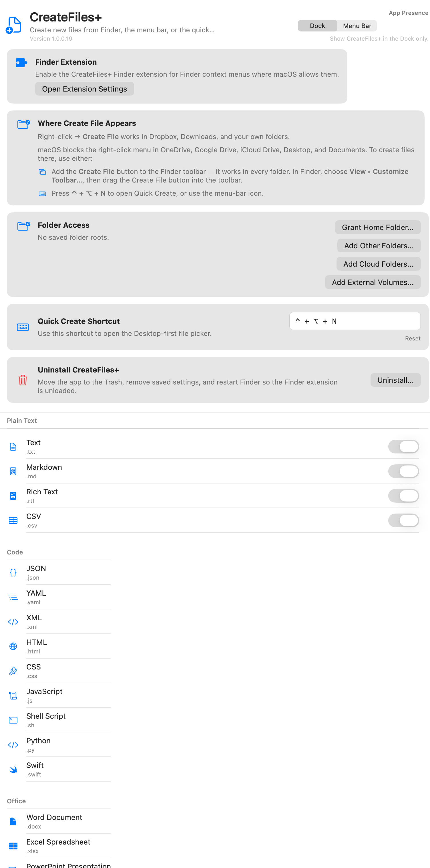Click the Shell Script label

[x=46, y=716]
